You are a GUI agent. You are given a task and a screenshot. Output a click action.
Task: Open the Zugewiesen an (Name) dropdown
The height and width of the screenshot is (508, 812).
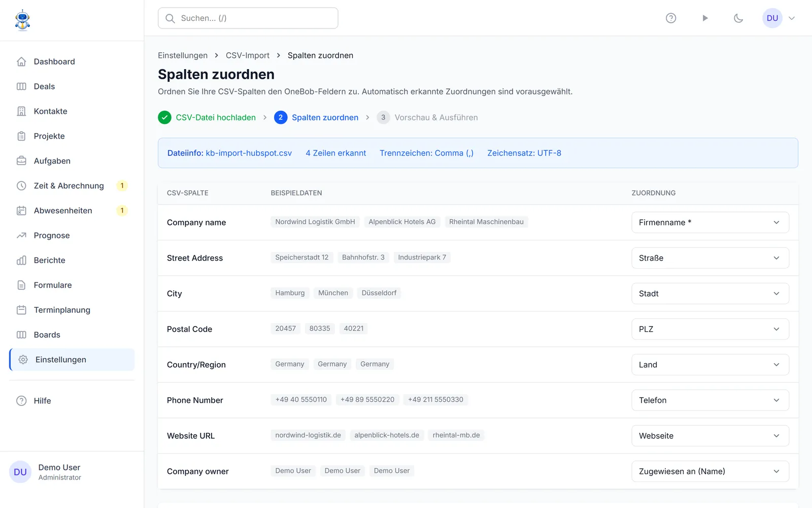(x=710, y=471)
